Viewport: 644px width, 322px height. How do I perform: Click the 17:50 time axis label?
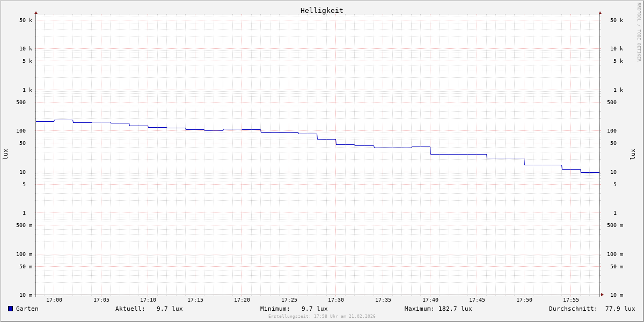pos(524,299)
